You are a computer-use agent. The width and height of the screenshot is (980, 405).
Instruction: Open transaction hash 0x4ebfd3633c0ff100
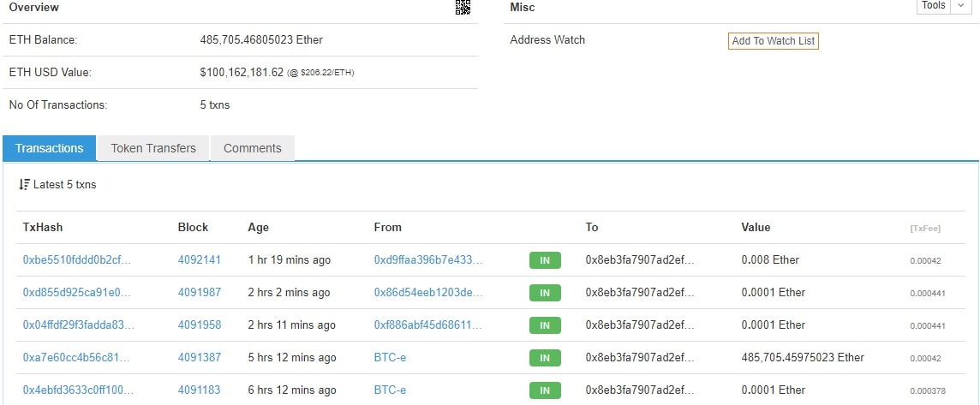[78, 390]
